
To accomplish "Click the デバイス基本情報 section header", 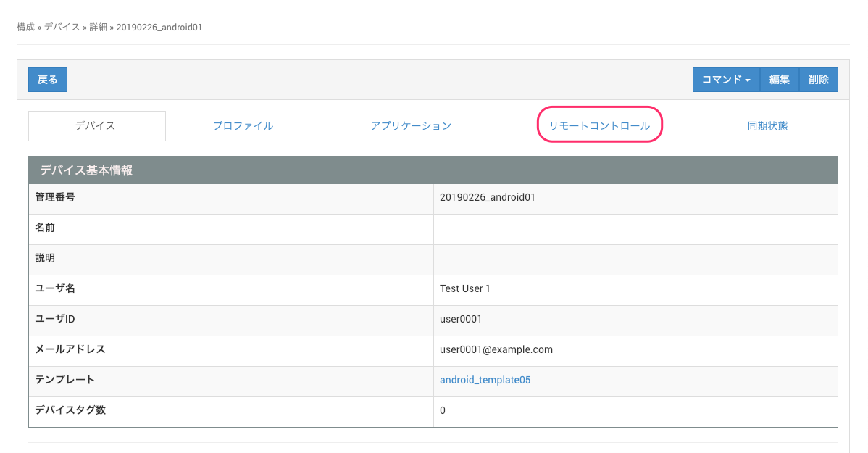I will point(86,170).
